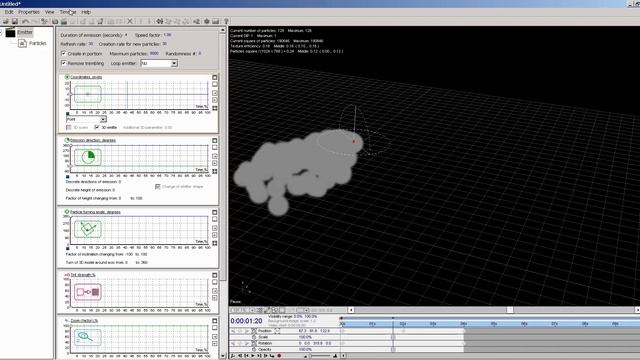Click the Zoom factor magnifier thumbnail
The height and width of the screenshot is (360, 640).
pos(88,337)
